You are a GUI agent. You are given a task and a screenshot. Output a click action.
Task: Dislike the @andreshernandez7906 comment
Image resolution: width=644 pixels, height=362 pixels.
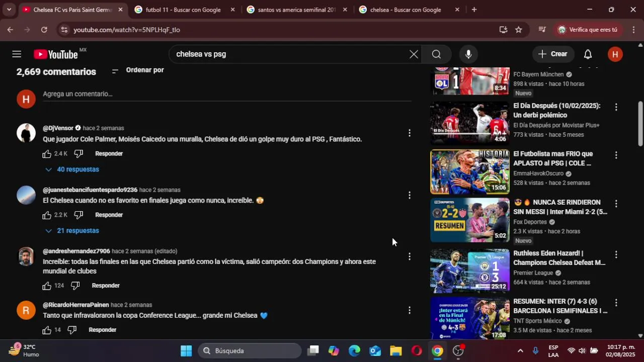coord(75,286)
